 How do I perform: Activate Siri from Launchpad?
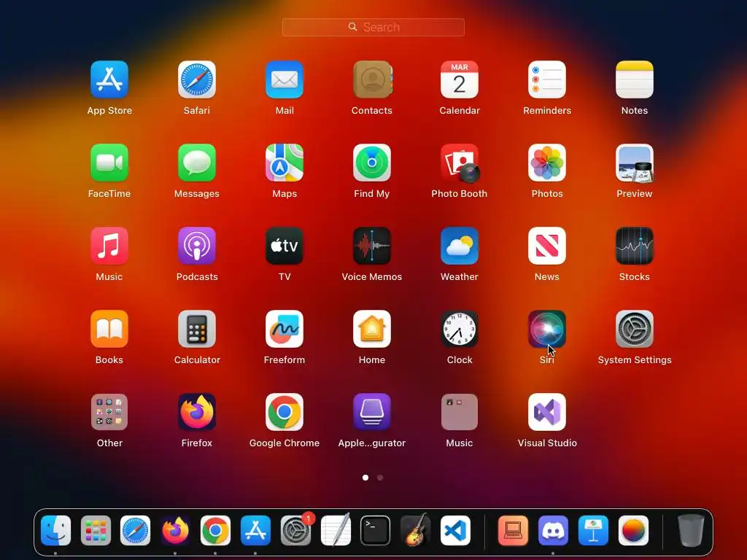pyautogui.click(x=547, y=329)
